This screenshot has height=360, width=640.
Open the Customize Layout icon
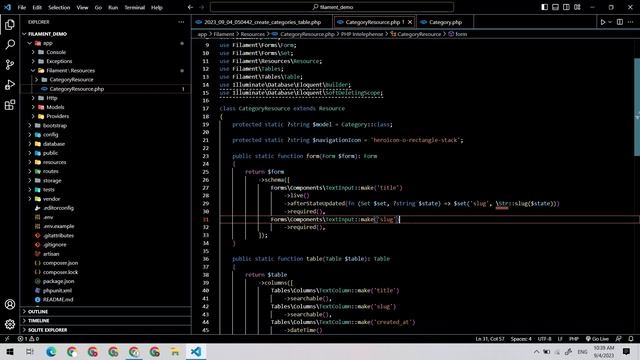point(577,7)
